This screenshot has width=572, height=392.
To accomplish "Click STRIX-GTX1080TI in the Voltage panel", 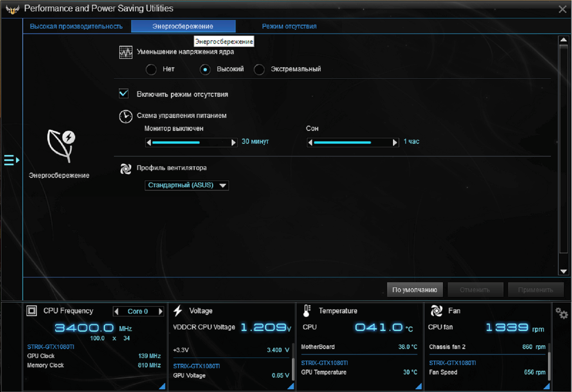I will tap(197, 366).
